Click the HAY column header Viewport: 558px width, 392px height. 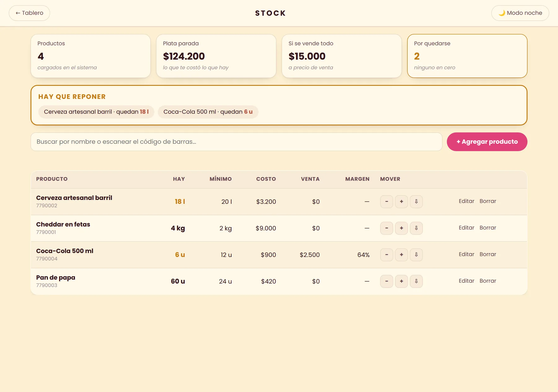pos(179,179)
